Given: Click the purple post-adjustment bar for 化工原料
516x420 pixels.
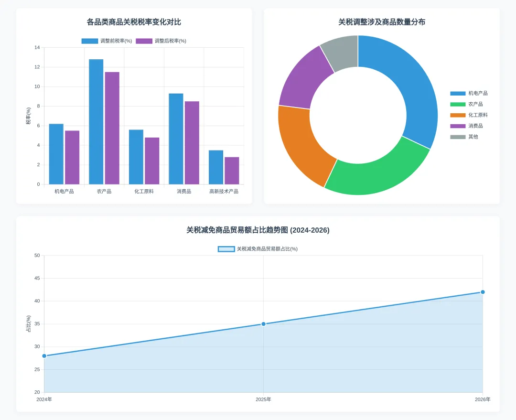Looking at the screenshot, I should point(152,161).
